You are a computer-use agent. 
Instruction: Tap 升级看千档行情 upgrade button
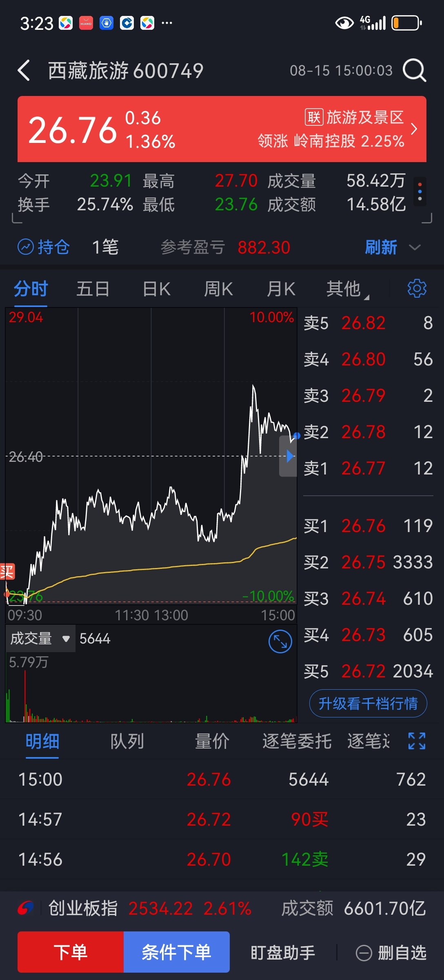click(368, 703)
